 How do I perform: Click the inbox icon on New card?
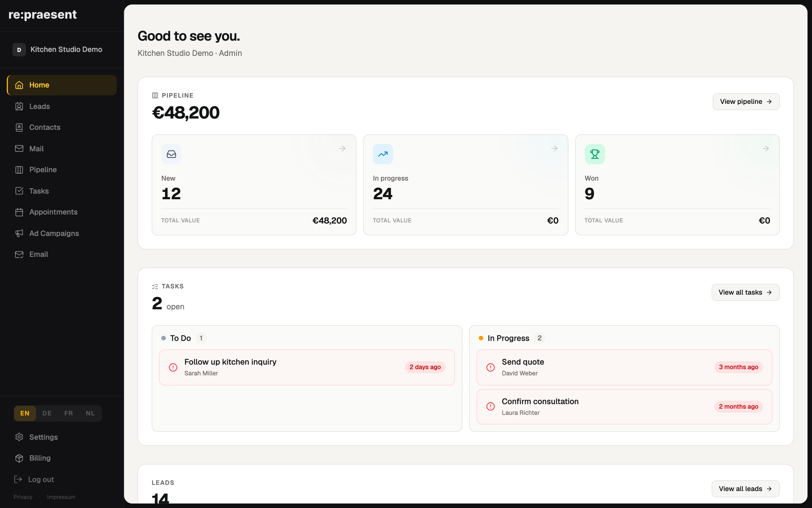[x=171, y=154]
